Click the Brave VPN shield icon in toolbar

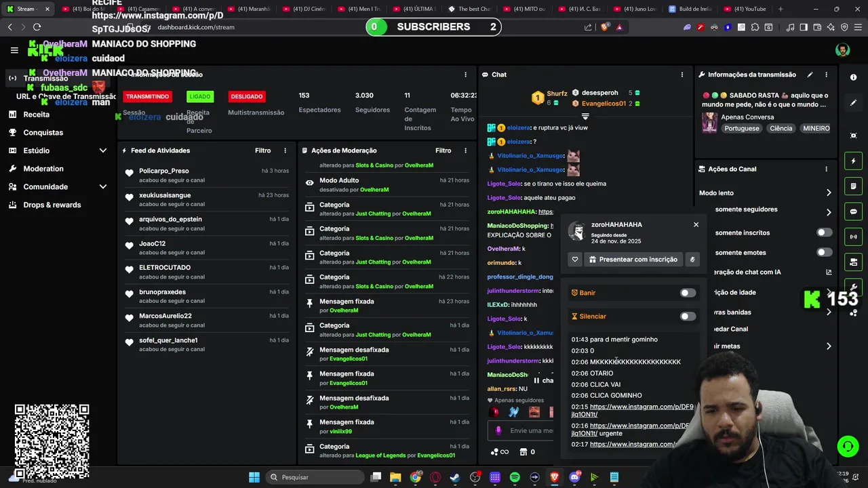click(844, 27)
